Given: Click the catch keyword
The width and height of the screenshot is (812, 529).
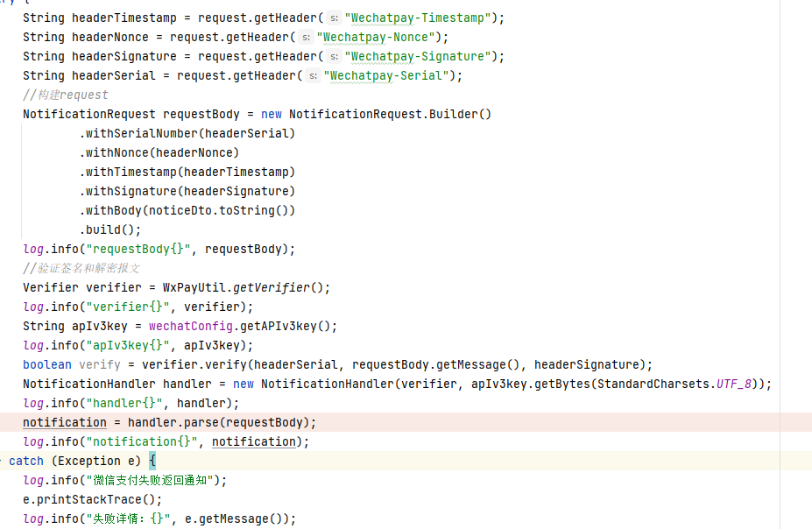Looking at the screenshot, I should coord(26,461).
